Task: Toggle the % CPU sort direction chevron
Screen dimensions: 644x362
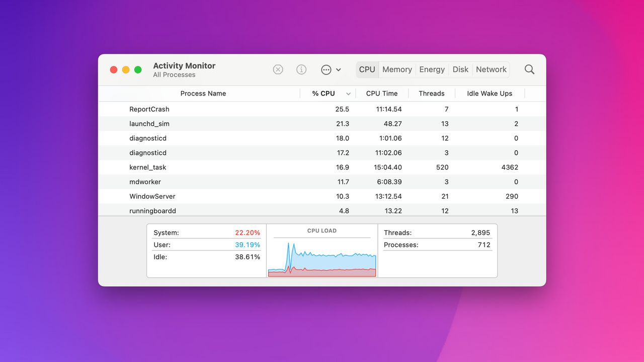Action: pos(348,94)
